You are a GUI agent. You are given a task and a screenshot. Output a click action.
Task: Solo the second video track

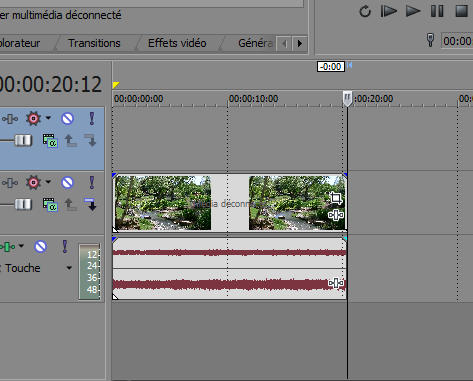(x=92, y=182)
